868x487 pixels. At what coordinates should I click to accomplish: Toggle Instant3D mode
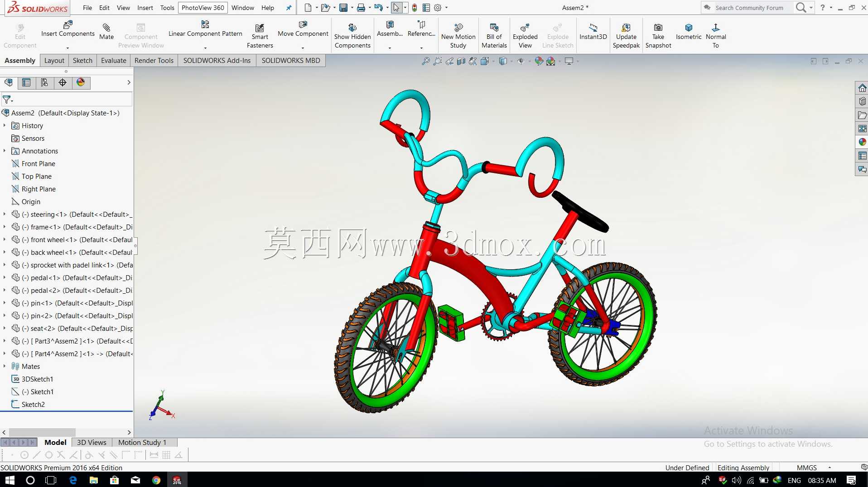pyautogui.click(x=593, y=32)
